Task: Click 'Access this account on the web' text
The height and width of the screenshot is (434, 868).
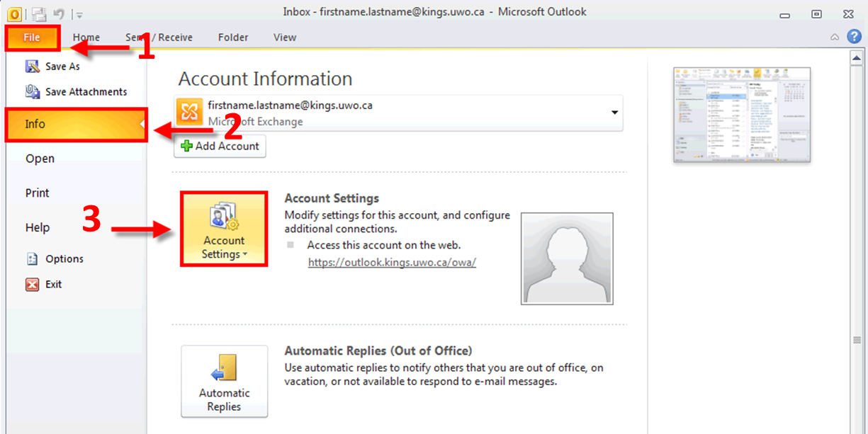Action: [384, 245]
